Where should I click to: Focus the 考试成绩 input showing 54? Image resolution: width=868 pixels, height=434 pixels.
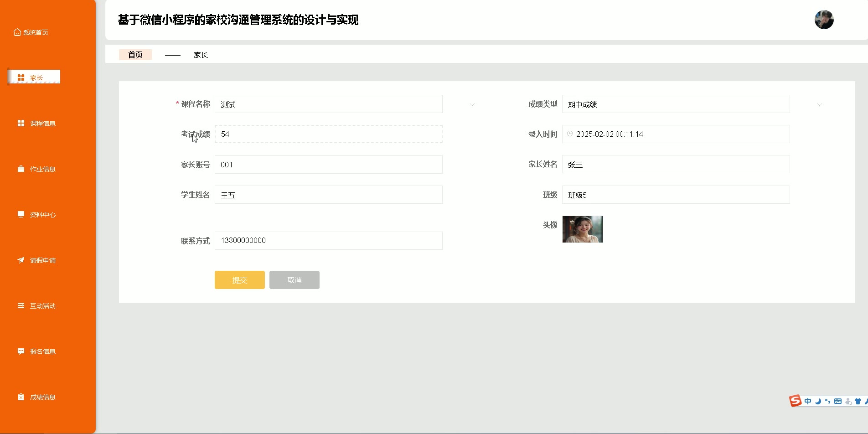click(329, 134)
